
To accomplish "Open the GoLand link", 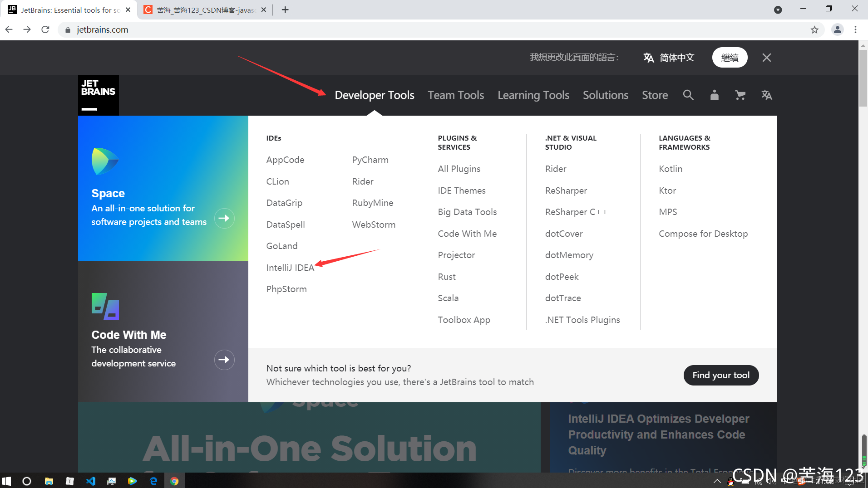I will [x=282, y=246].
